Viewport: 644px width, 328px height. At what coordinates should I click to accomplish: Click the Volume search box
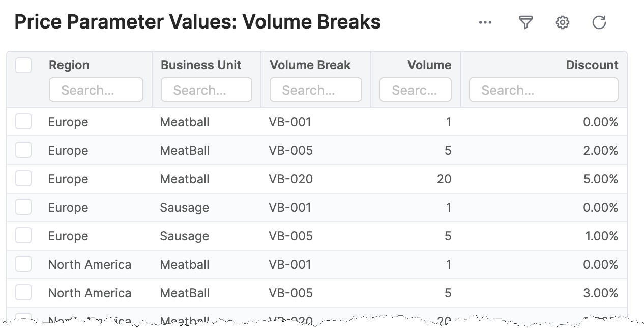415,90
